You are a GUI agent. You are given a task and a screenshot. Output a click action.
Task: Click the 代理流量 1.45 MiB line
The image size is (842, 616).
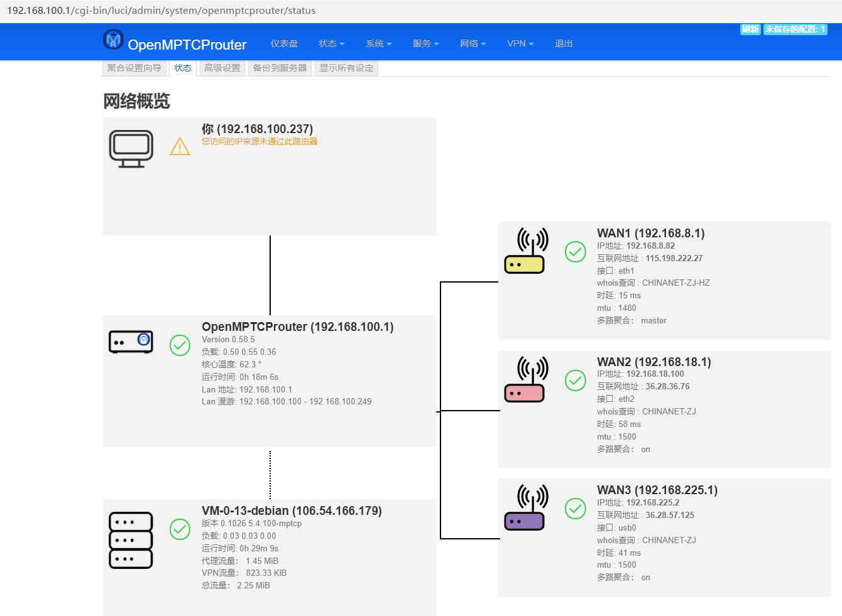pos(240,561)
